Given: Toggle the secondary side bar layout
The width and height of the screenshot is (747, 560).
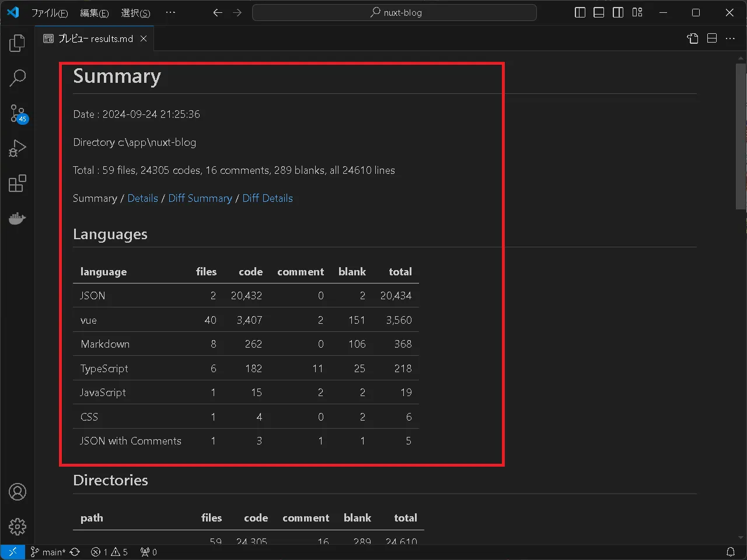Looking at the screenshot, I should pyautogui.click(x=618, y=12).
